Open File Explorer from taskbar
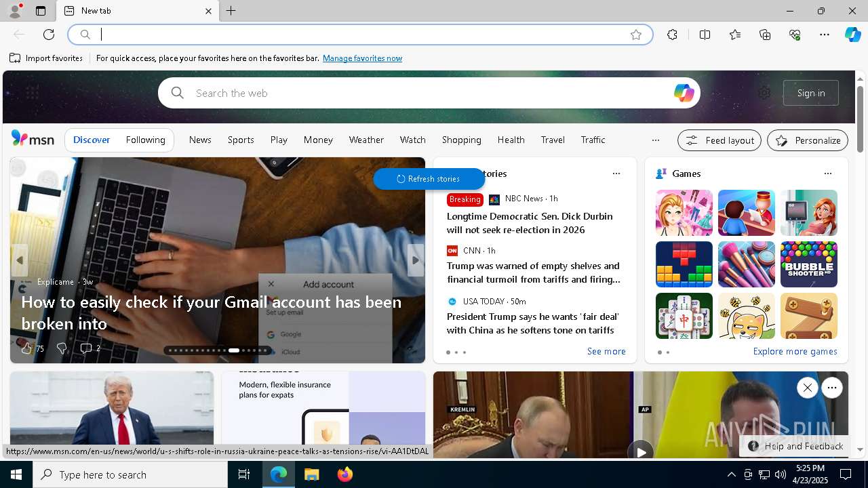Image resolution: width=868 pixels, height=488 pixels. pyautogui.click(x=312, y=474)
